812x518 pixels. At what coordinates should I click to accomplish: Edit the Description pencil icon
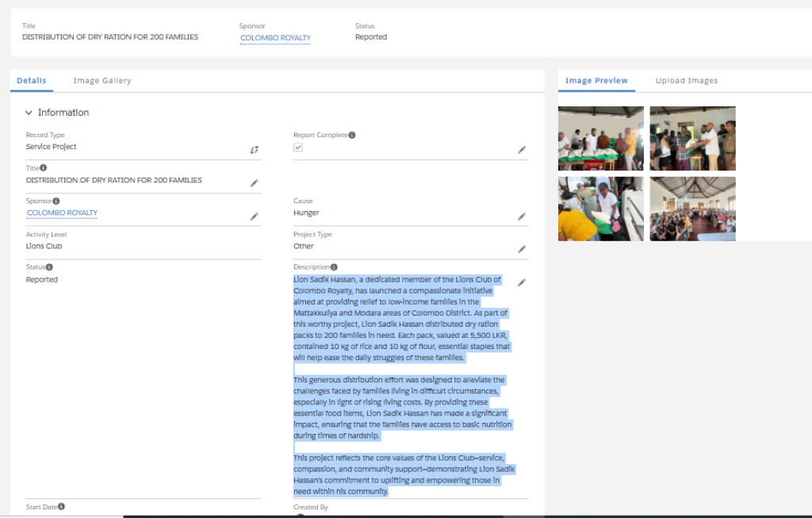522,282
